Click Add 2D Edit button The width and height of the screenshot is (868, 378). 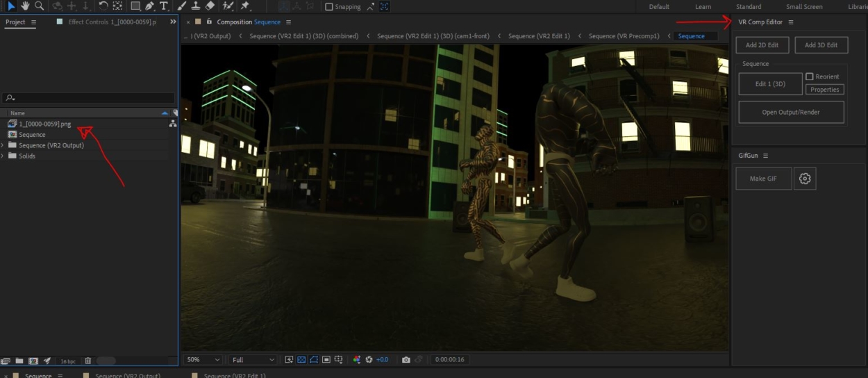762,45
